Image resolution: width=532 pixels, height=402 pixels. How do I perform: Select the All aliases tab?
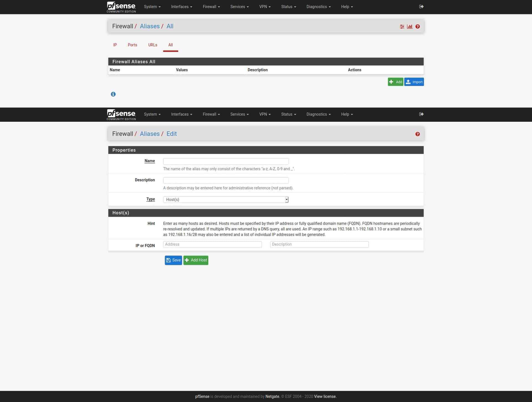(170, 45)
